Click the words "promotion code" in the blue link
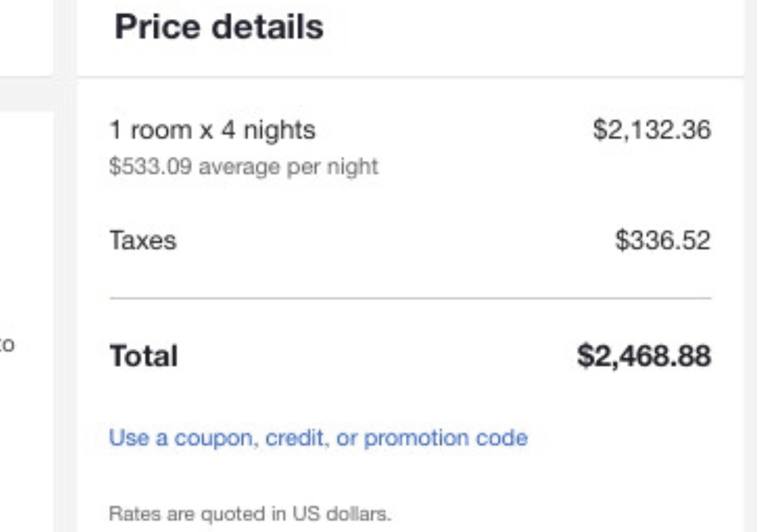Image resolution: width=757 pixels, height=532 pixels. [x=445, y=438]
